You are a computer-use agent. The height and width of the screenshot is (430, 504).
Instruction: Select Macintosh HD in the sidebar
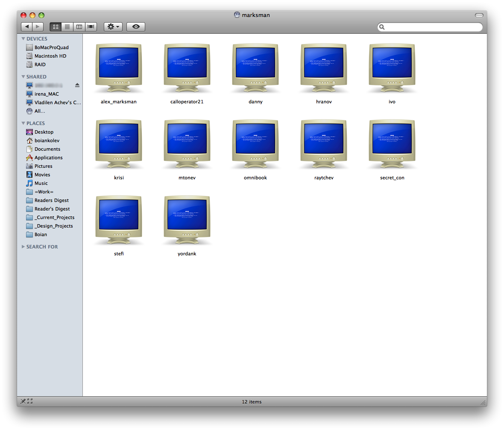50,56
